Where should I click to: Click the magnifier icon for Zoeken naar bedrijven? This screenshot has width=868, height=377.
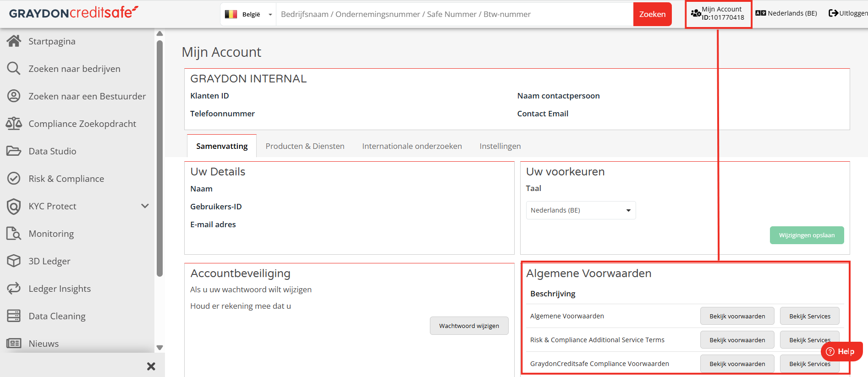pos(14,69)
